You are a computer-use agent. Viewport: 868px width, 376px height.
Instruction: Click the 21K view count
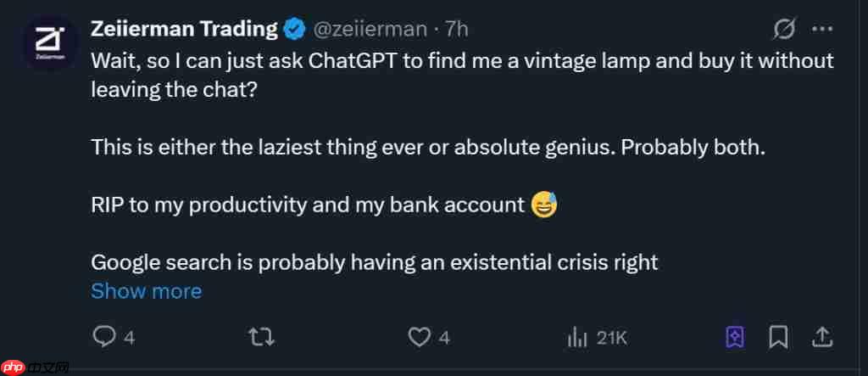(611, 338)
